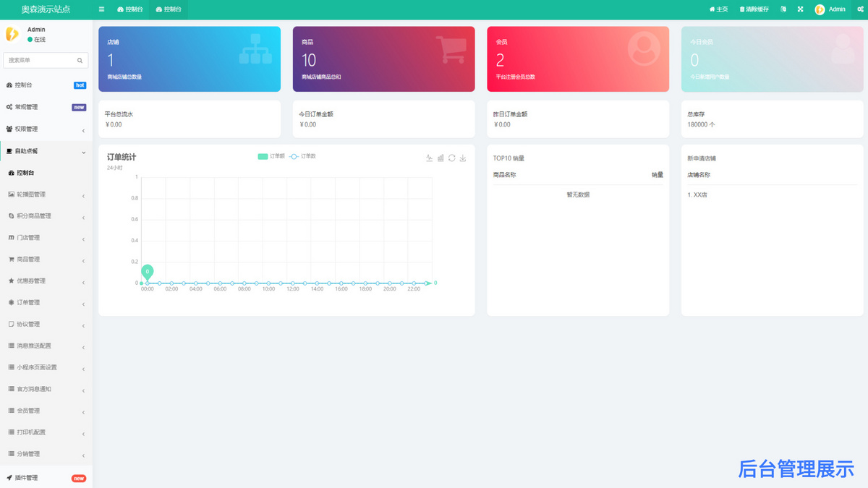Click 清除缓存 in top bar

(x=754, y=9)
